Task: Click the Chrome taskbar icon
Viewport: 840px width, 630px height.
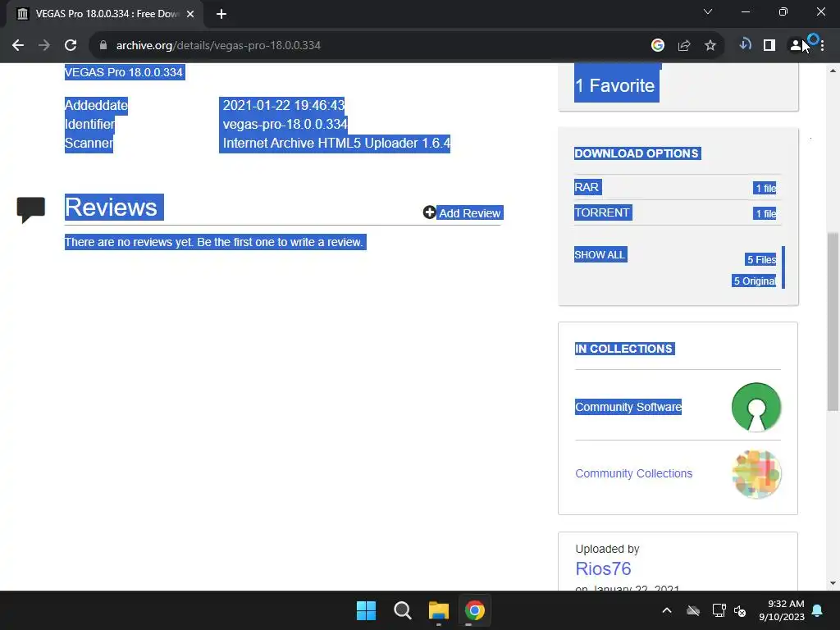Action: click(x=475, y=610)
